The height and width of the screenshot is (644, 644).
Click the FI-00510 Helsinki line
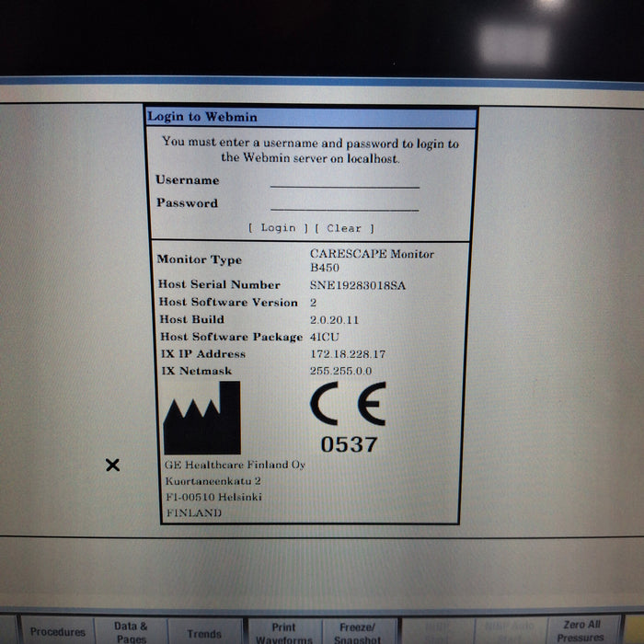point(213,497)
